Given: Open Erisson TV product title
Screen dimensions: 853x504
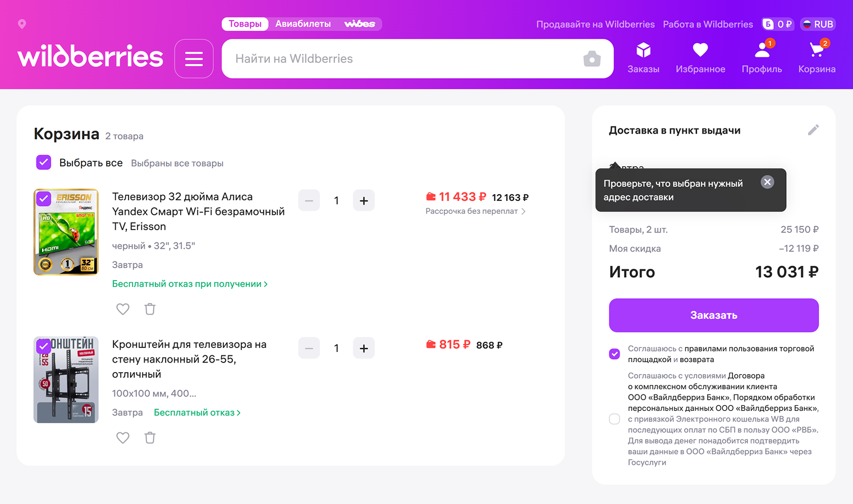Looking at the screenshot, I should 198,212.
